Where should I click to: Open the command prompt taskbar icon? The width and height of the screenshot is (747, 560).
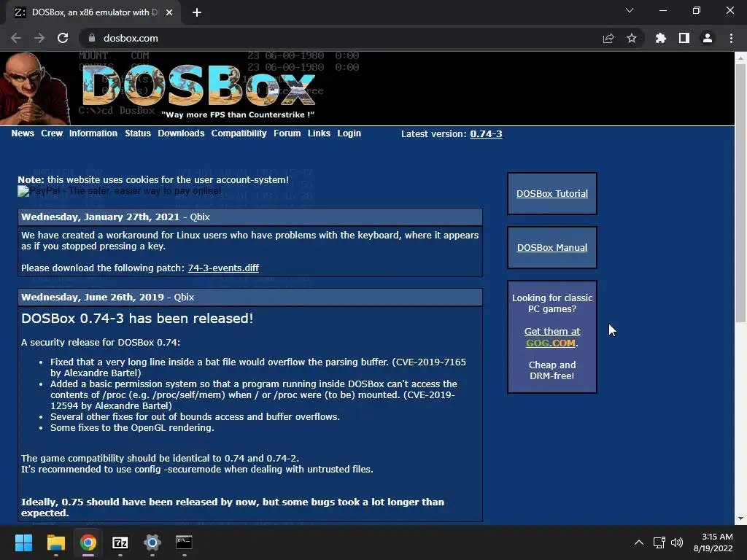[185, 542]
